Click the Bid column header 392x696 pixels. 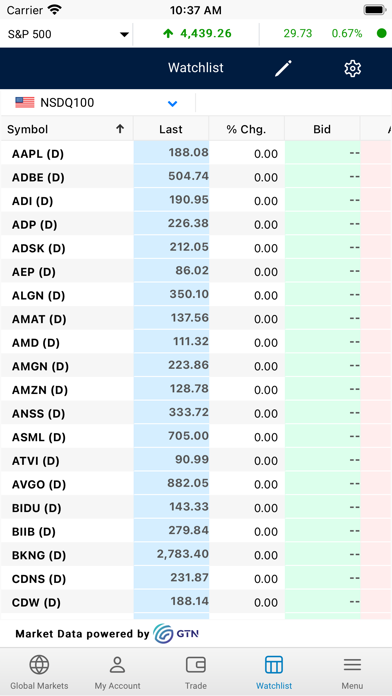click(x=322, y=129)
